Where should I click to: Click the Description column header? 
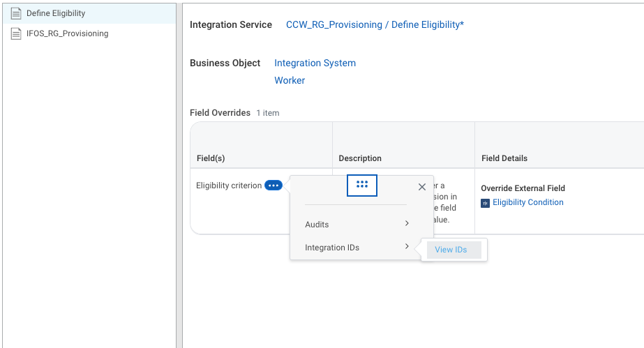coord(360,158)
